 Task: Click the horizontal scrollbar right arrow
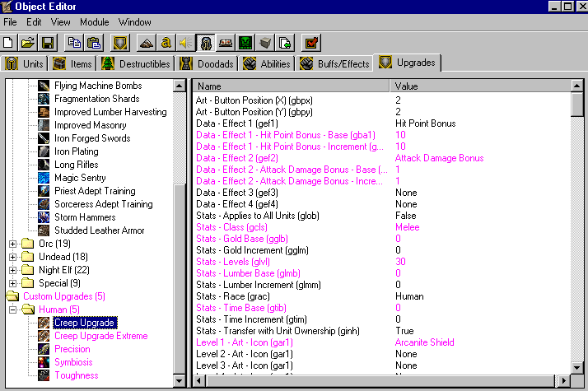pyautogui.click(x=563, y=381)
